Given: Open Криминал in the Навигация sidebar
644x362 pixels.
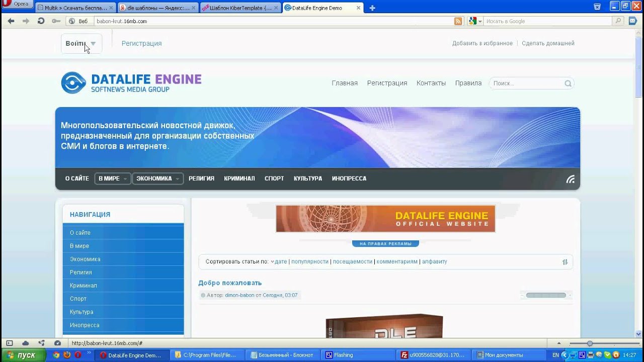Looking at the screenshot, I should point(123,286).
